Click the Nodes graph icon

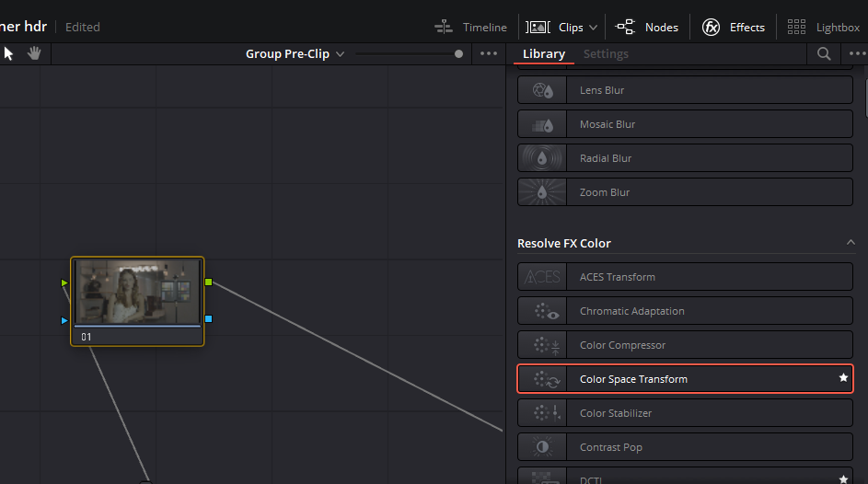[625, 27]
